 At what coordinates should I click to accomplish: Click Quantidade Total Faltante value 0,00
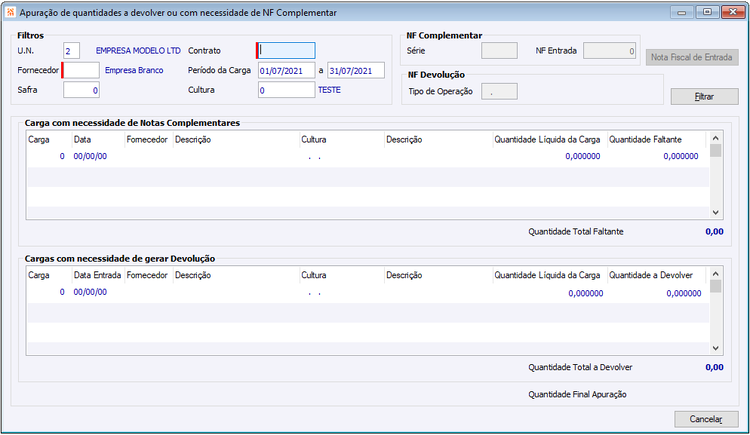(x=715, y=232)
